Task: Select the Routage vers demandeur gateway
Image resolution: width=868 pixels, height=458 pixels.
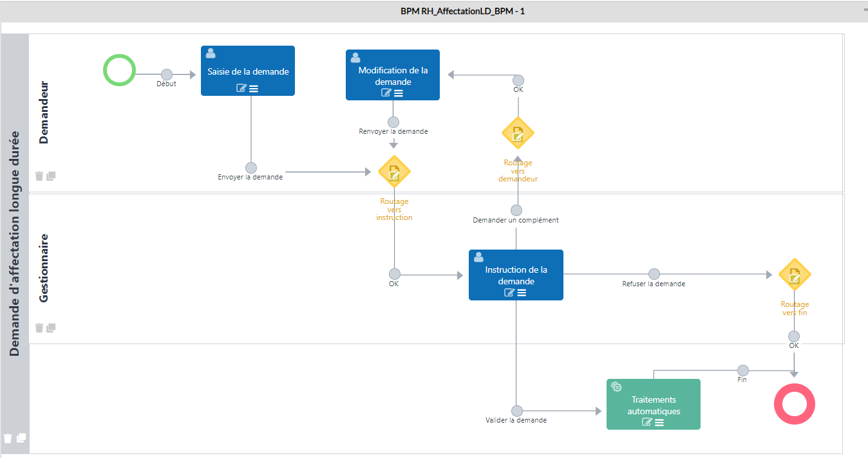Action: (x=518, y=133)
